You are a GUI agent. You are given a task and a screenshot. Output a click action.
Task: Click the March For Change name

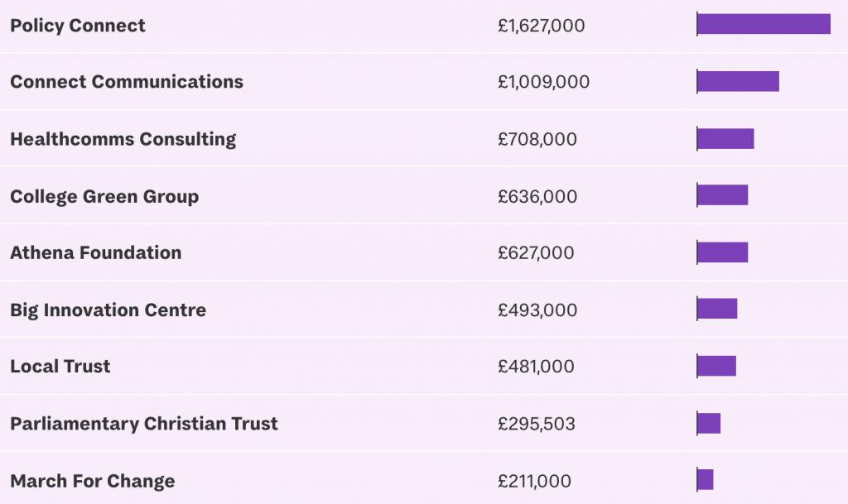(93, 481)
